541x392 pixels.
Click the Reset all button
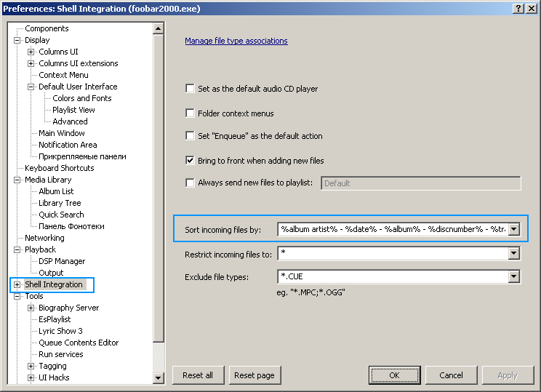click(198, 375)
